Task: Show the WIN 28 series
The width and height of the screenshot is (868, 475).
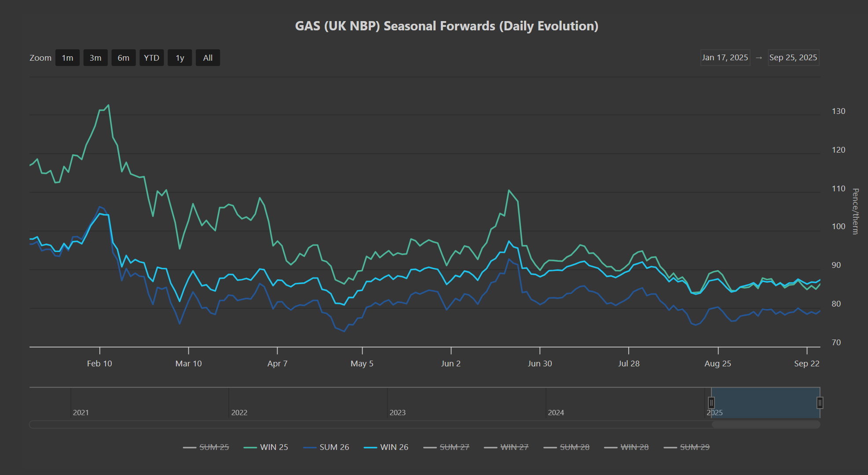Action: coord(634,447)
